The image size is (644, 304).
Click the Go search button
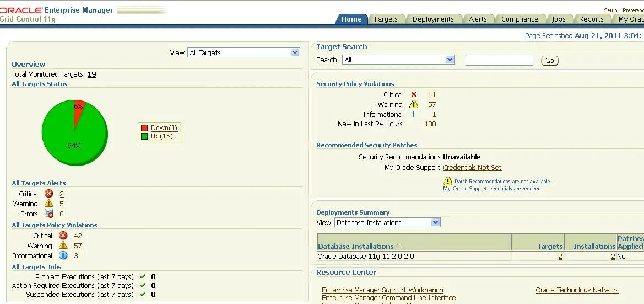pyautogui.click(x=550, y=61)
